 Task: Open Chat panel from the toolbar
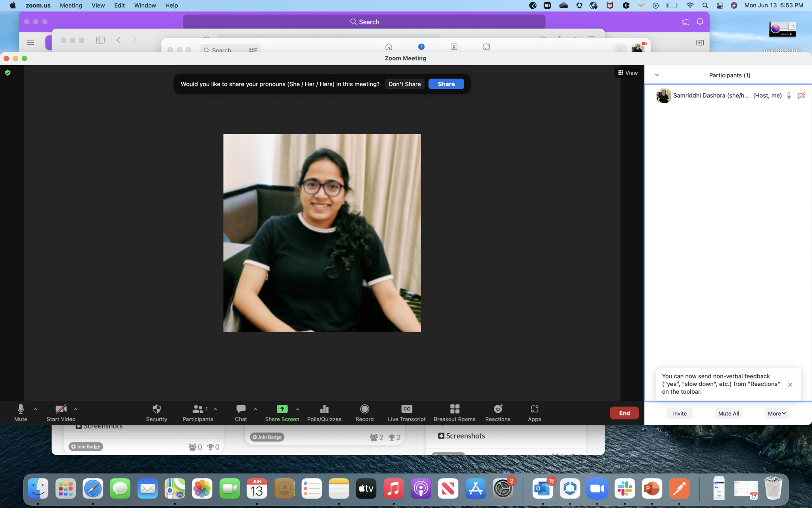[241, 409]
